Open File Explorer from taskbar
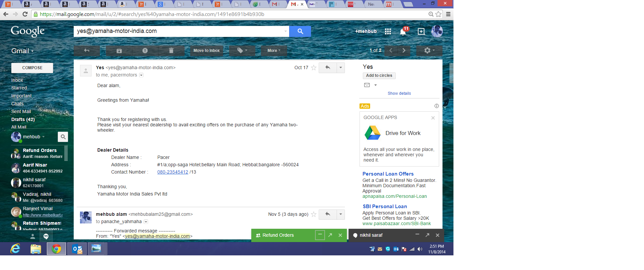 click(x=36, y=249)
